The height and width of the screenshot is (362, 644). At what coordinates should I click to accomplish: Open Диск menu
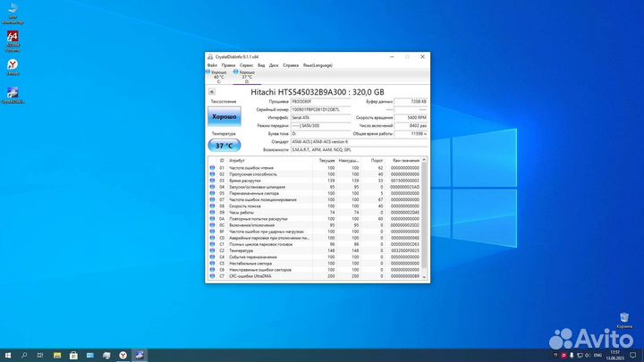pyautogui.click(x=274, y=65)
